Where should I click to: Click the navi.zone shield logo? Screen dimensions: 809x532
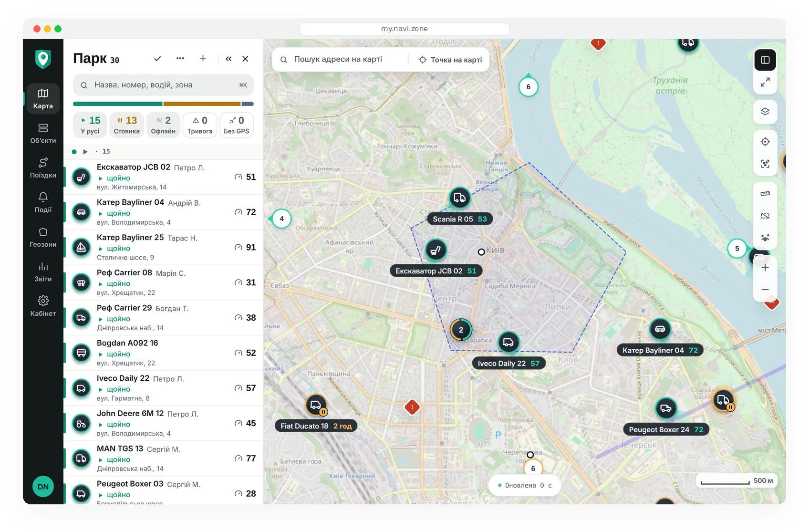43,59
